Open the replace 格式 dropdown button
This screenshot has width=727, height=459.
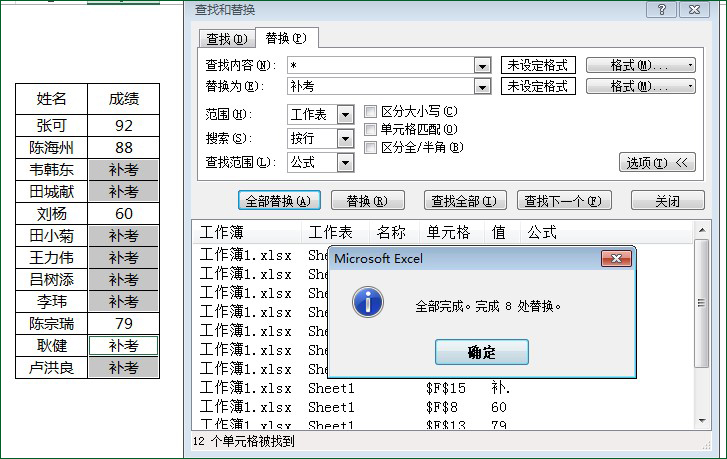641,86
